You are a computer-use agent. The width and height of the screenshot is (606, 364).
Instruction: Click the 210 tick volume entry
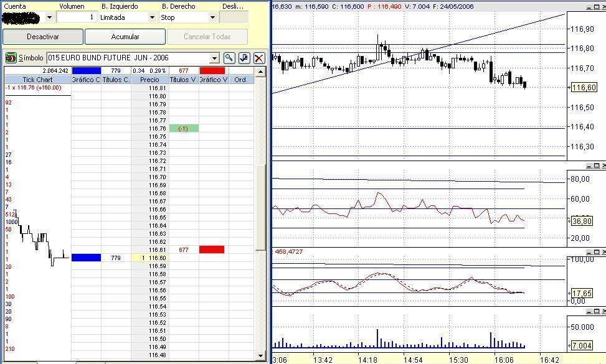pos(10,349)
